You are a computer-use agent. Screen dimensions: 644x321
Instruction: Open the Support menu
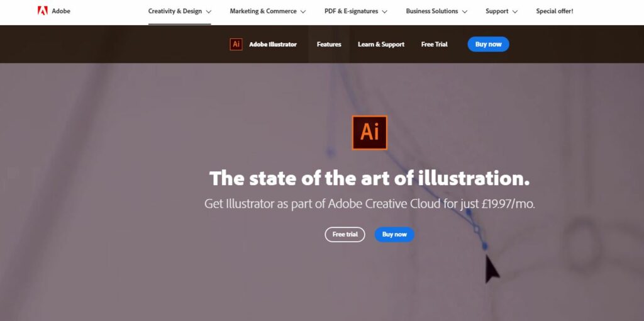tap(501, 11)
